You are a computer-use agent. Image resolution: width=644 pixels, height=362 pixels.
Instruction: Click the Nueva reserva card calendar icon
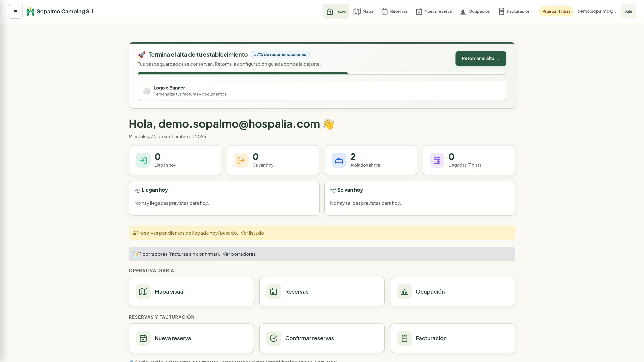click(143, 338)
